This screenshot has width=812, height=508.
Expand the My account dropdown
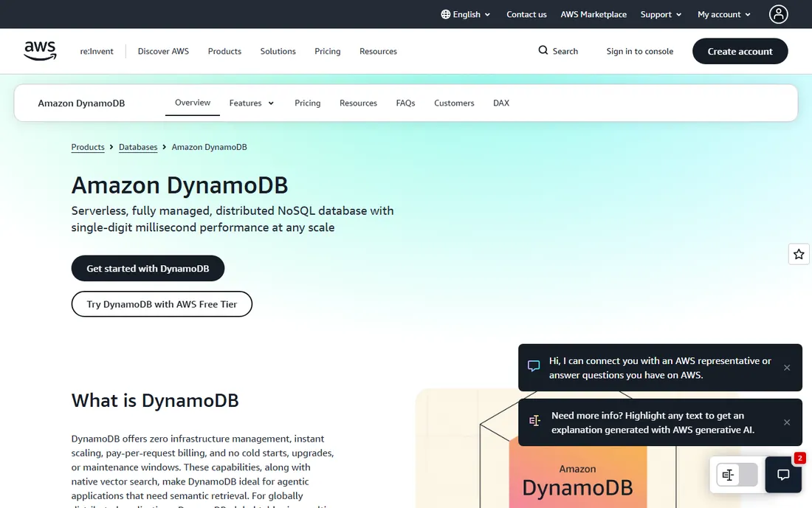(724, 15)
